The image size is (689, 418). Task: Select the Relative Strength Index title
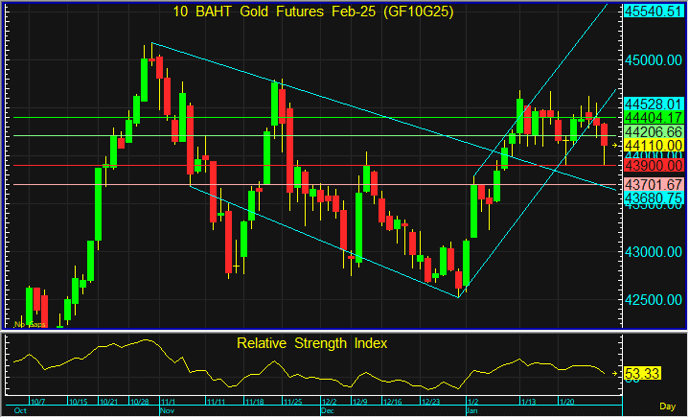pos(311,343)
